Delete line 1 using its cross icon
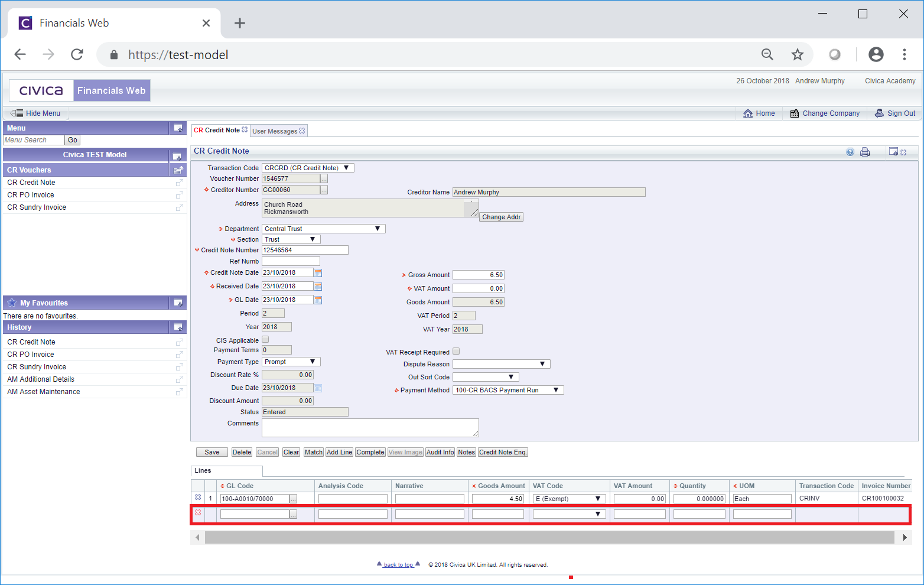 click(x=198, y=498)
